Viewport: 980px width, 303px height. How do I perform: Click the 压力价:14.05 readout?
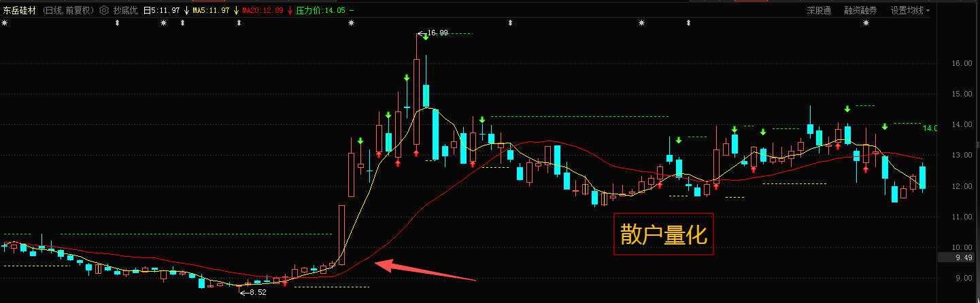[x=321, y=10]
